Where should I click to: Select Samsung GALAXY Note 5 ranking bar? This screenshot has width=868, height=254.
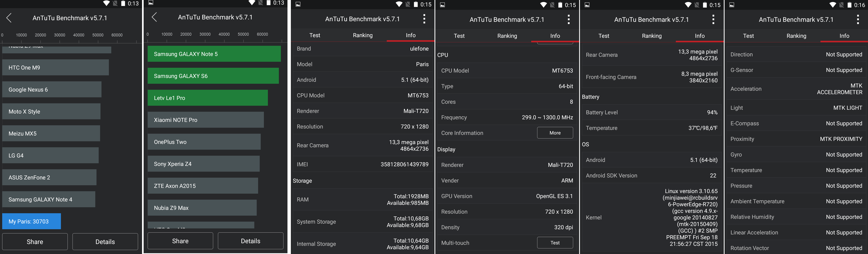click(214, 54)
